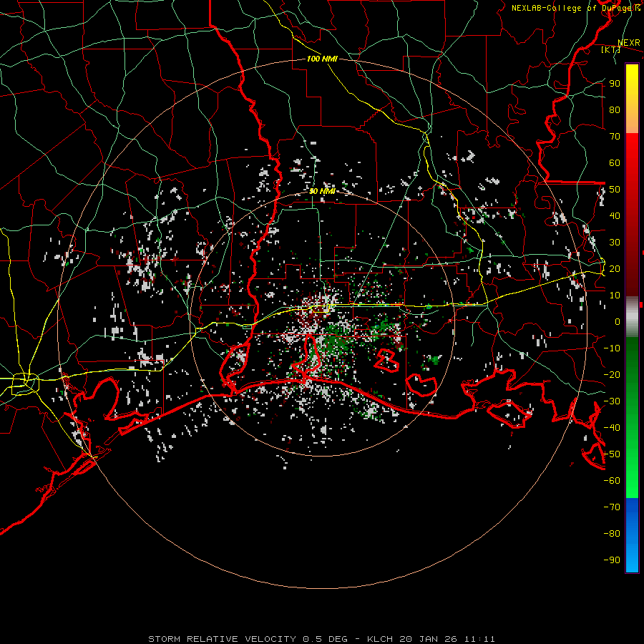The height and width of the screenshot is (644, 644).
Task: Pick the blue segment of the color bar
Action: click(x=632, y=535)
